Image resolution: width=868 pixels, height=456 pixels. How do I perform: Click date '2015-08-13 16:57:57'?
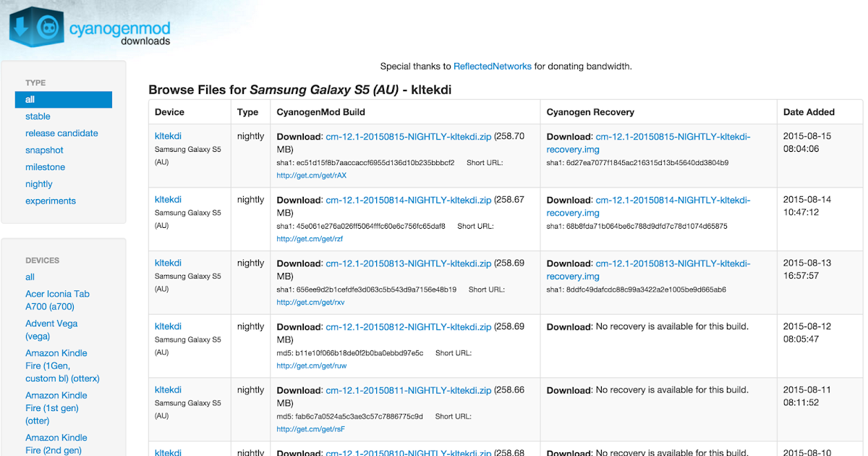point(807,270)
